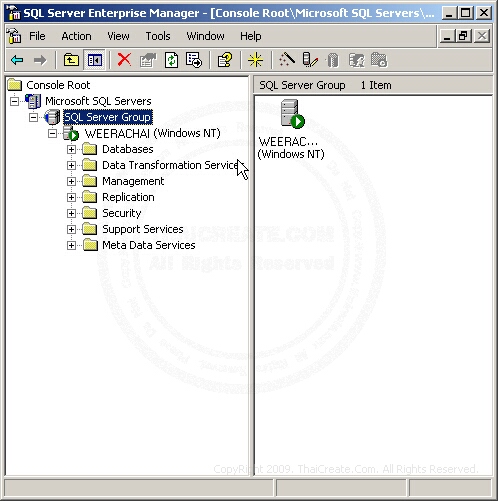Click the Back arrow toolbar button

(17, 60)
